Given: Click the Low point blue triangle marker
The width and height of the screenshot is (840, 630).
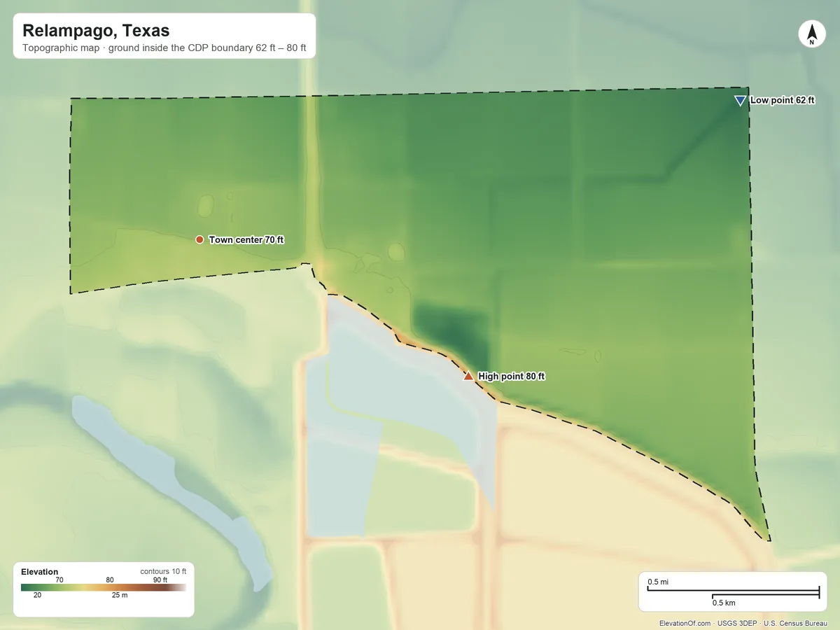Looking at the screenshot, I should click(740, 101).
